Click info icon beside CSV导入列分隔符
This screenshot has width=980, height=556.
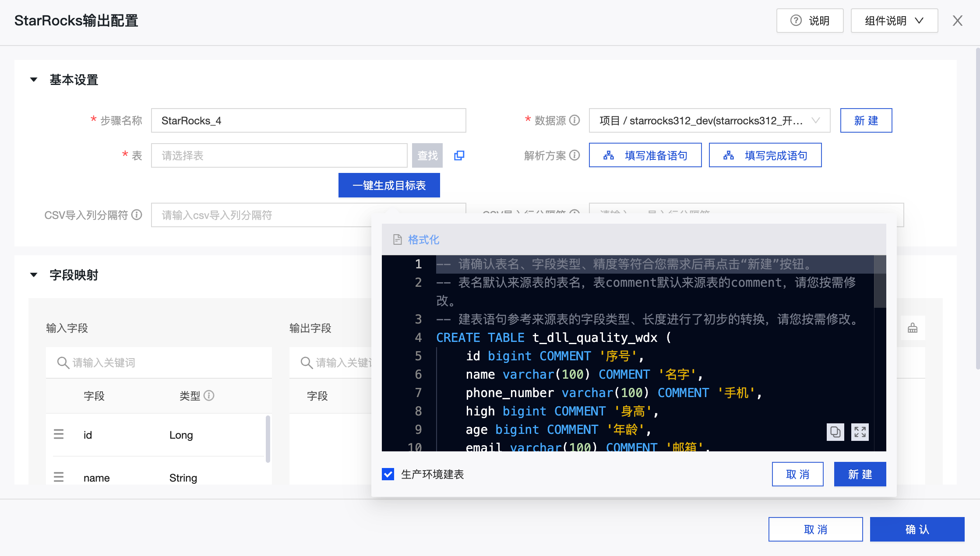[x=137, y=215]
